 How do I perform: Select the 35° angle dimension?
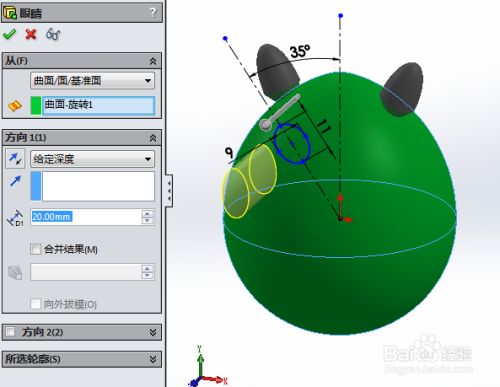299,51
